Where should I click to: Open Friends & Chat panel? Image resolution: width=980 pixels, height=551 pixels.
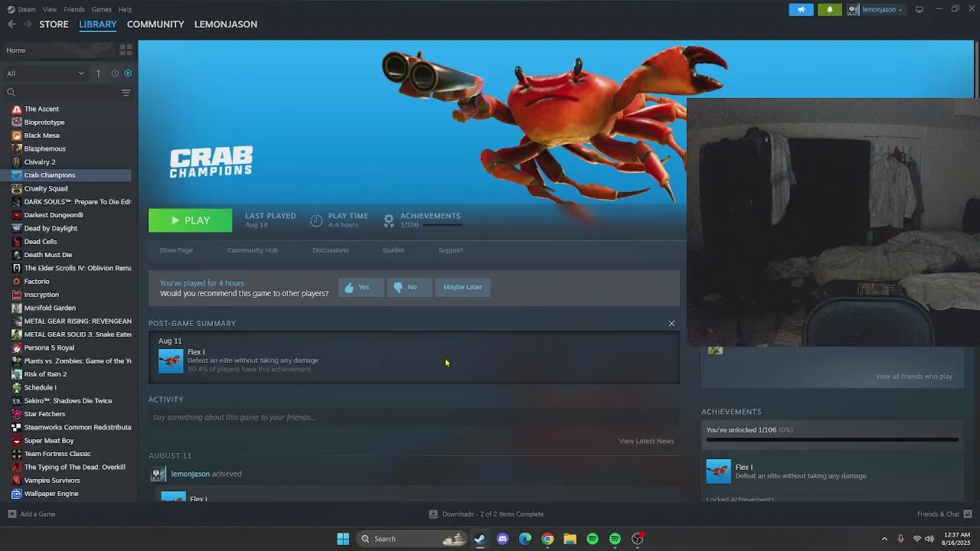[x=945, y=514]
